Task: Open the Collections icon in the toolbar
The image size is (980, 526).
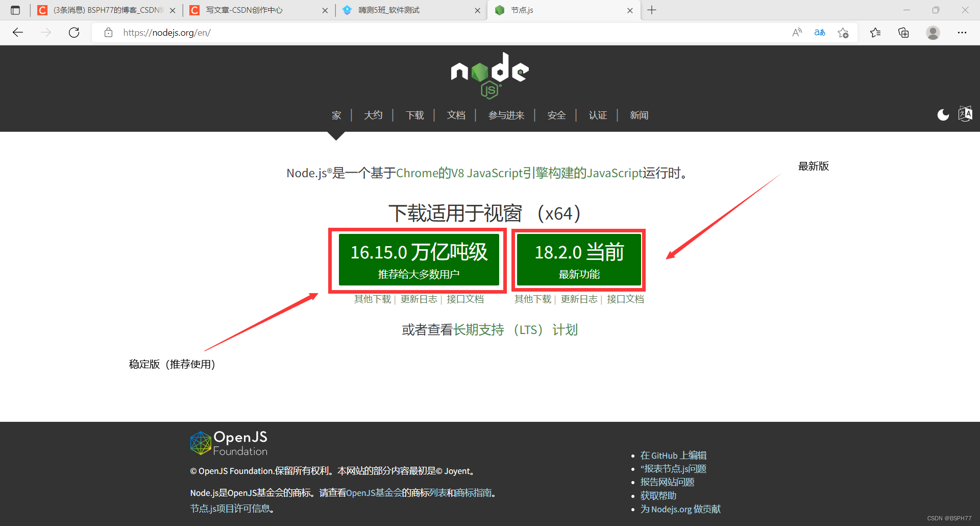Action: pyautogui.click(x=903, y=32)
